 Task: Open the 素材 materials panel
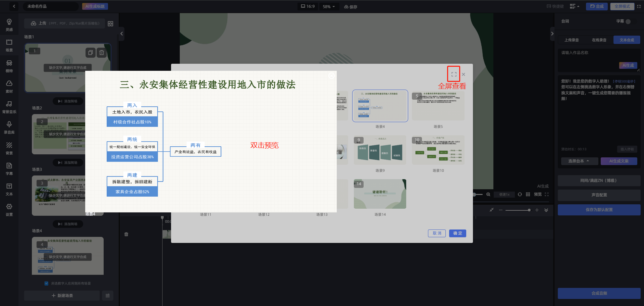(9, 87)
